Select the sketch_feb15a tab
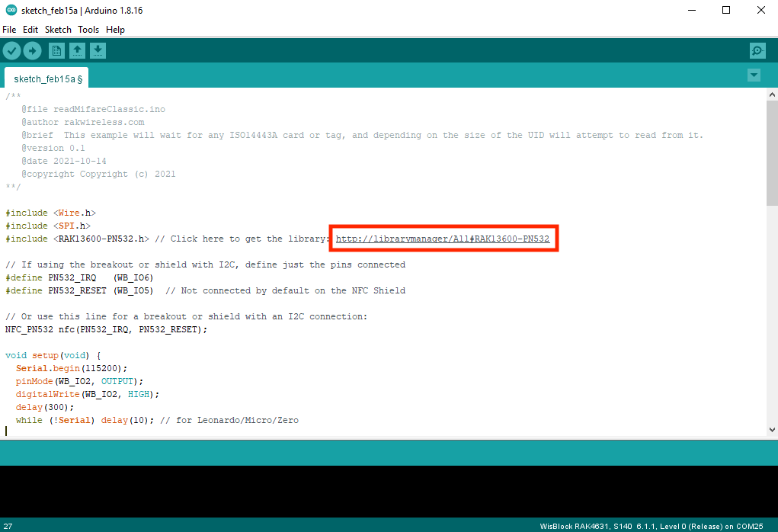The width and height of the screenshot is (778, 532). point(46,79)
